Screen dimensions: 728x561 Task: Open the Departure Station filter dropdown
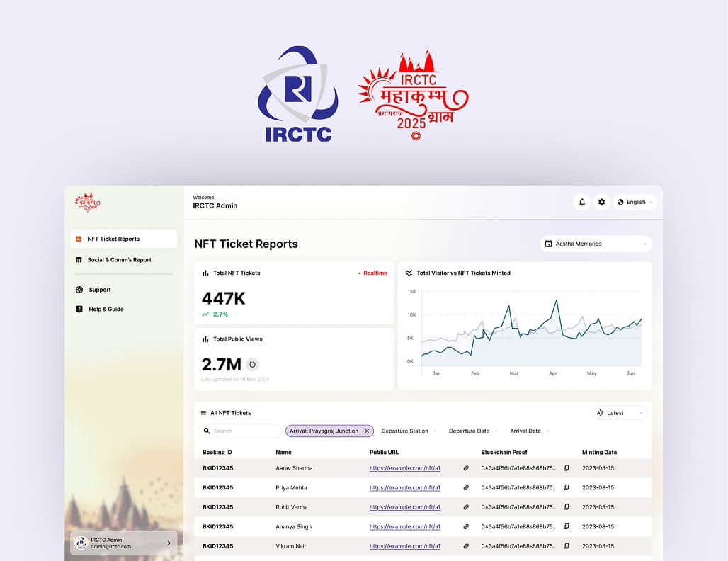point(409,431)
